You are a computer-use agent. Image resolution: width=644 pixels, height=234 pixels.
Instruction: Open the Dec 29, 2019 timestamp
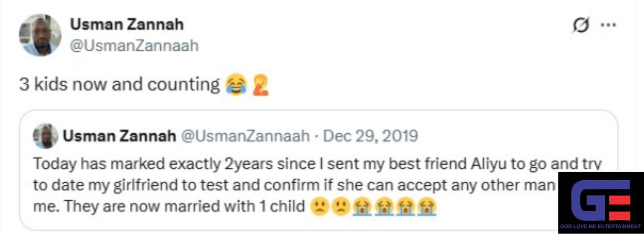tap(370, 136)
